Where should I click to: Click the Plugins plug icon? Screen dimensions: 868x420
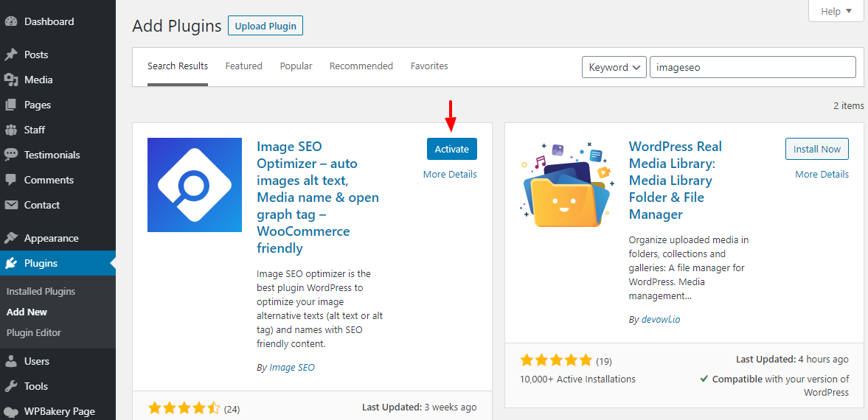(10, 263)
